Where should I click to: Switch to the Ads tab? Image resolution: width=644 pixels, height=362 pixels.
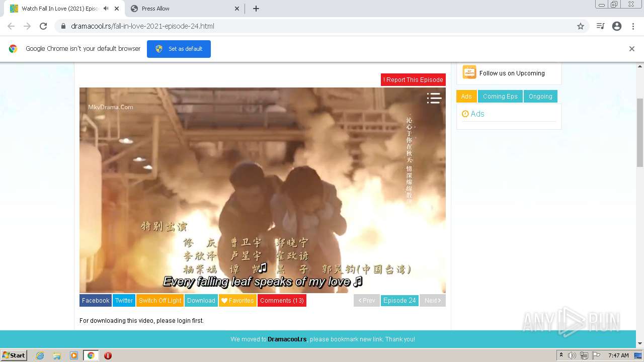[x=466, y=97]
